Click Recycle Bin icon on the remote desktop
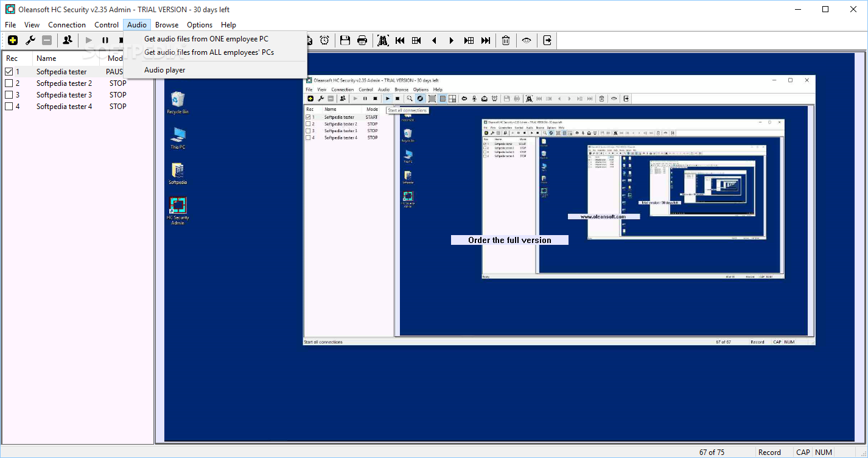 (x=178, y=103)
